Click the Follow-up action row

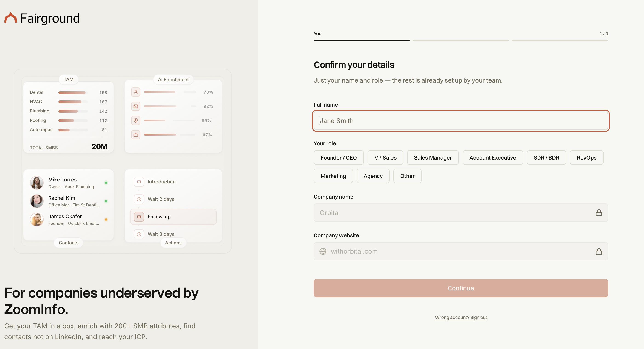173,217
